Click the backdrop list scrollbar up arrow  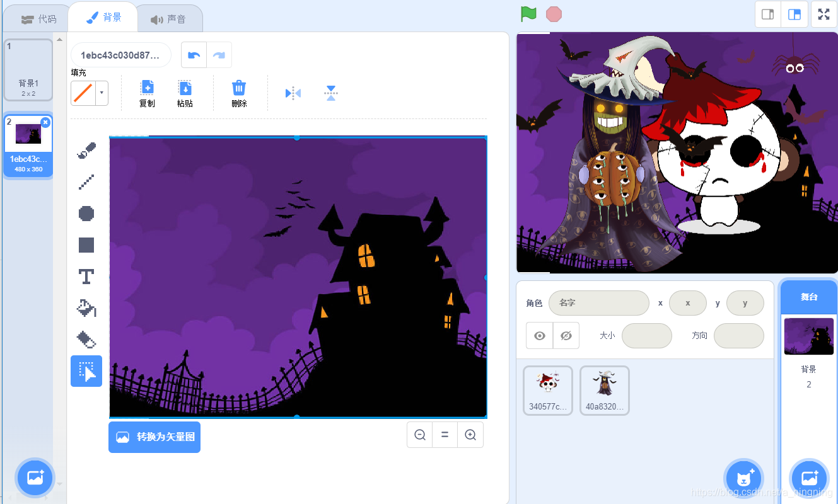tap(60, 40)
